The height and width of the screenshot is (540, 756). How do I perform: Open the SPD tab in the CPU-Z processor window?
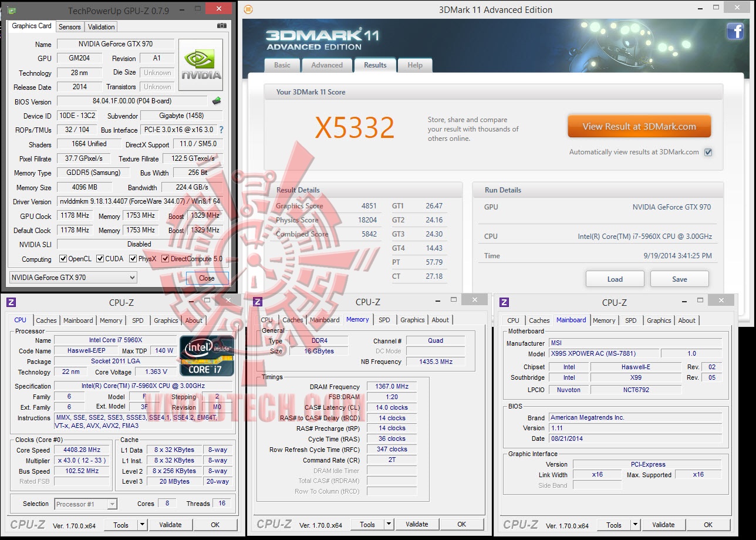(138, 320)
